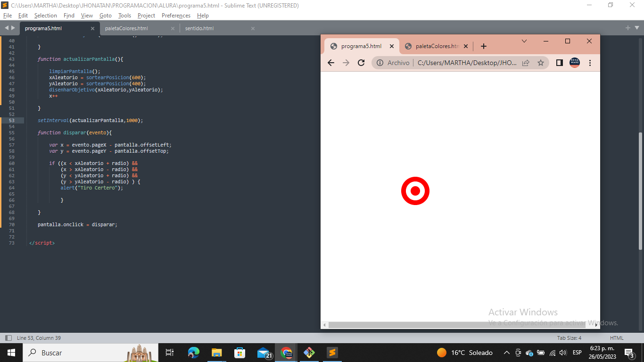The height and width of the screenshot is (362, 644).
Task: Reload the Chrome page
Action: pos(361,63)
